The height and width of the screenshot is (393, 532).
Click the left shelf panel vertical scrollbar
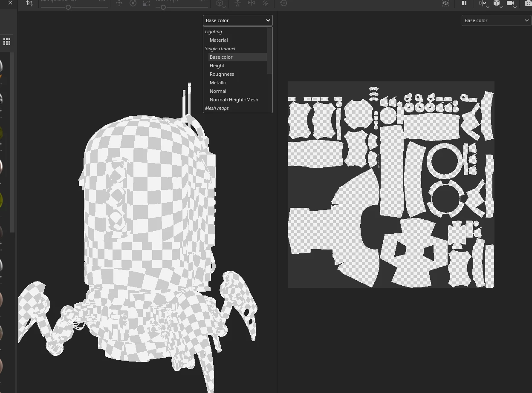tap(12, 143)
